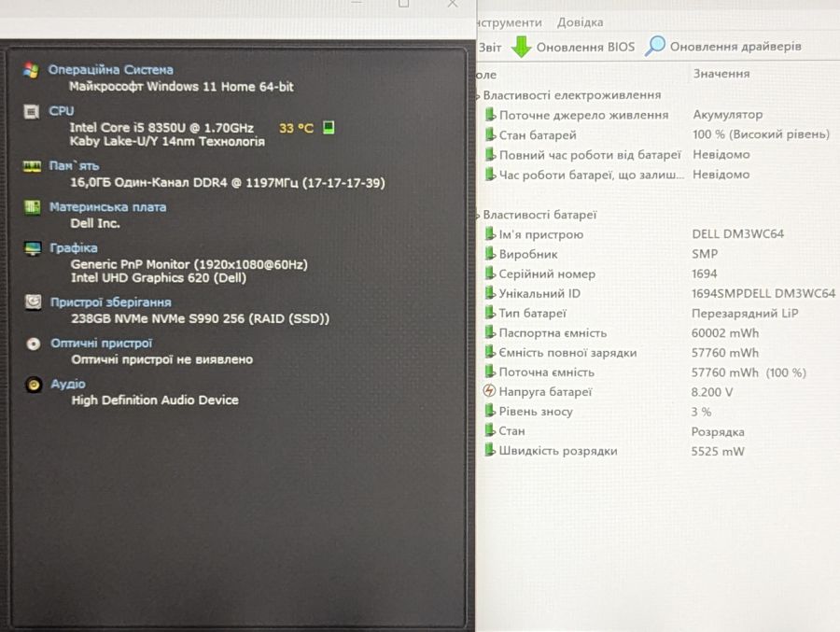Click battery icon beside Ім'я пристрою
The height and width of the screenshot is (632, 840).
[490, 233]
